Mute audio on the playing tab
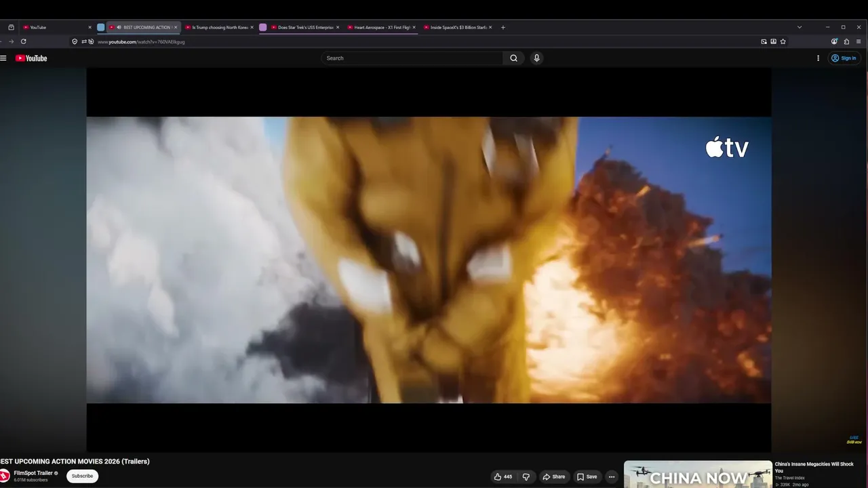 119,27
